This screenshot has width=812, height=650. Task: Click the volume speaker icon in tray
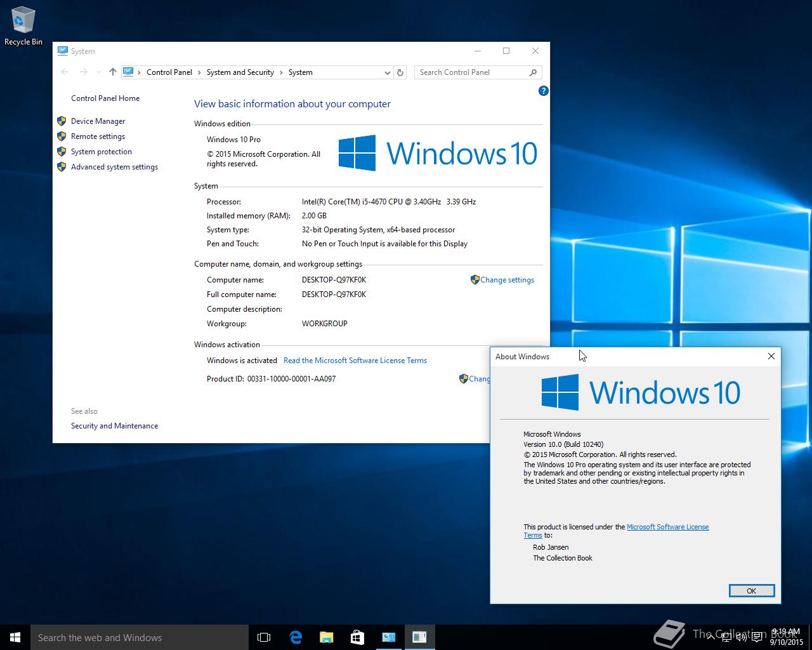click(x=741, y=637)
